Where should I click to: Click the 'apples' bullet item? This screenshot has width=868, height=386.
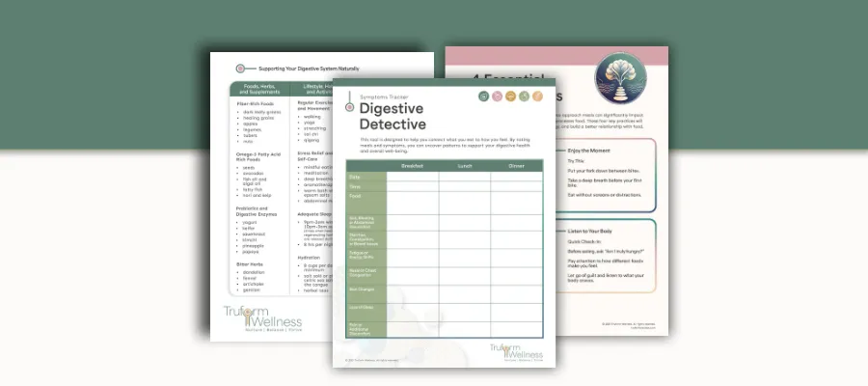[x=250, y=124]
